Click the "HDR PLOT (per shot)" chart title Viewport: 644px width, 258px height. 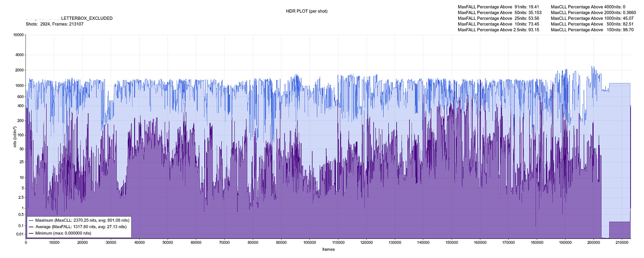[x=307, y=11]
